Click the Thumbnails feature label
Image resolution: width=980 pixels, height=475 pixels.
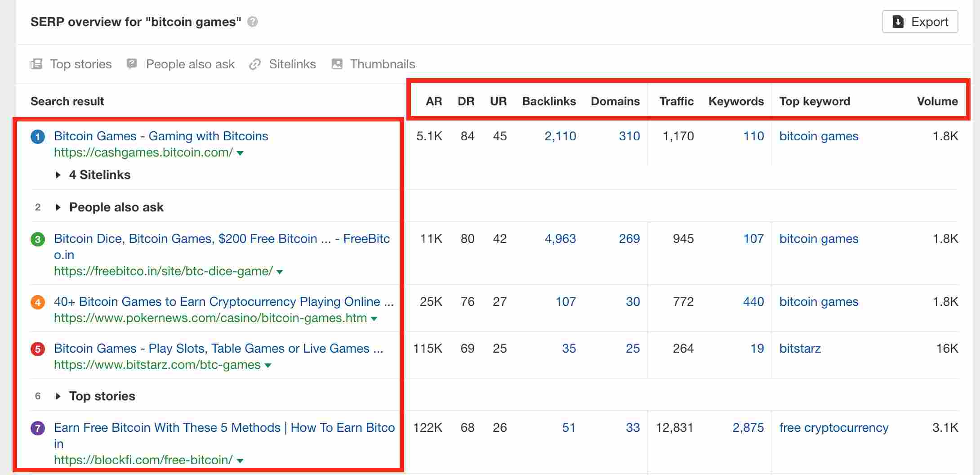pyautogui.click(x=383, y=64)
